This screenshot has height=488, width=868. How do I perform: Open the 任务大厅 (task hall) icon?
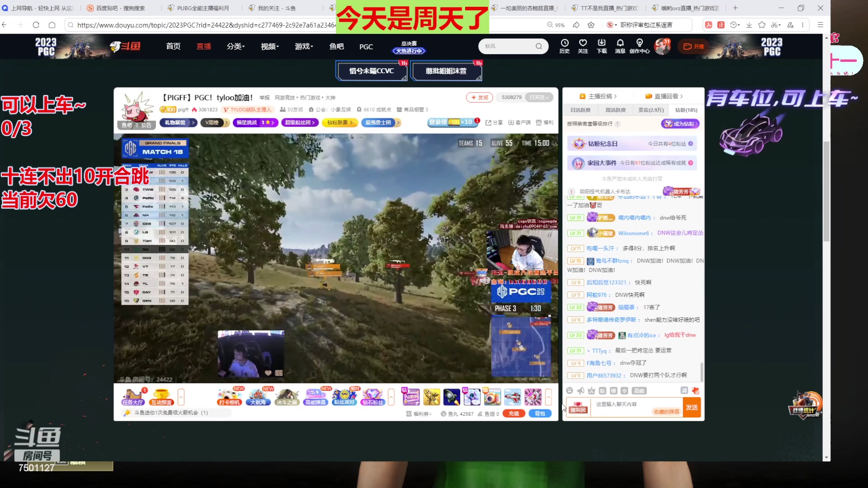[132, 397]
